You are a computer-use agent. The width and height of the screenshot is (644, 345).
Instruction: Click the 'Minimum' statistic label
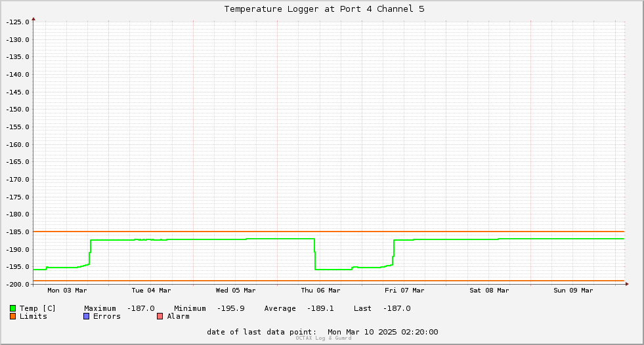(190, 308)
